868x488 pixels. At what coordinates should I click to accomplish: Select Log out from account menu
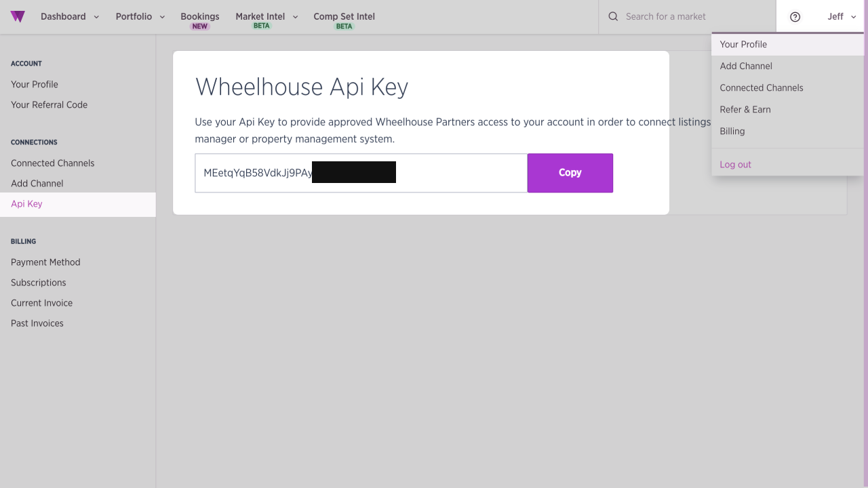[x=735, y=165]
